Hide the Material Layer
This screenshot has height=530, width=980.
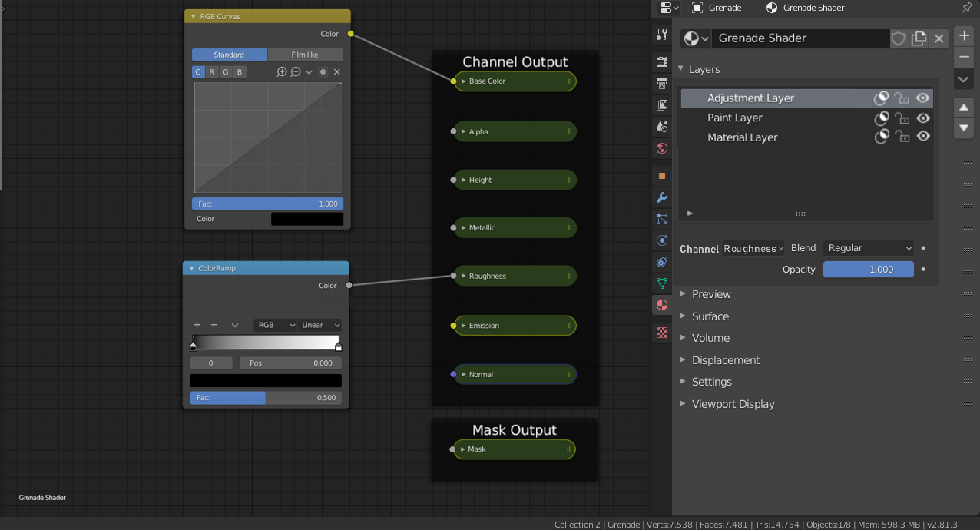point(923,137)
